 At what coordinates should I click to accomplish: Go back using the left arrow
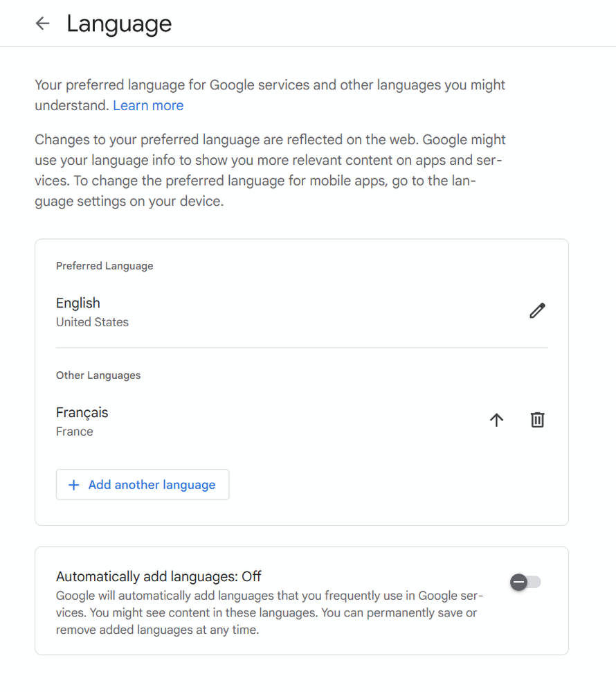click(x=43, y=24)
